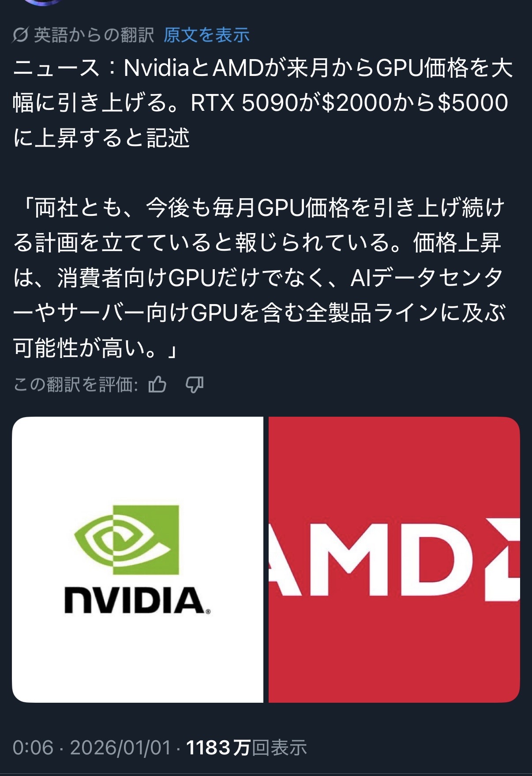
Task: View analytics via 1183万回表示
Action: 246,748
